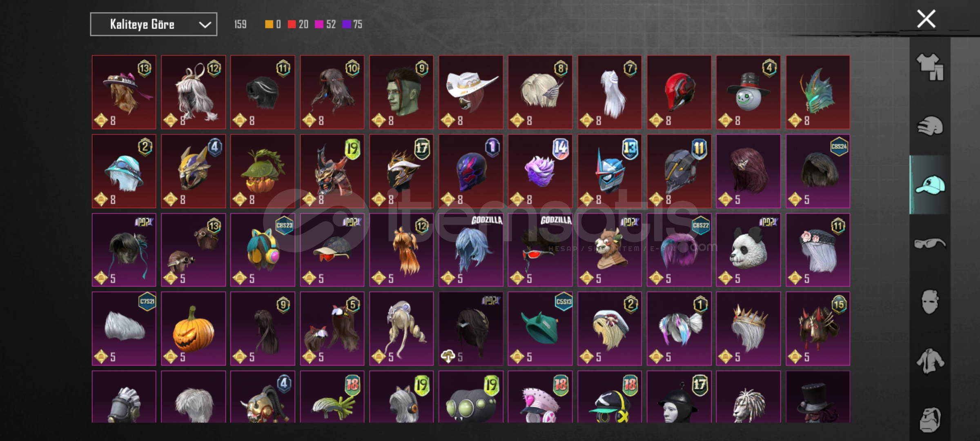Select the green zombie head with badge 9
Image resolution: width=980 pixels, height=441 pixels.
[401, 92]
